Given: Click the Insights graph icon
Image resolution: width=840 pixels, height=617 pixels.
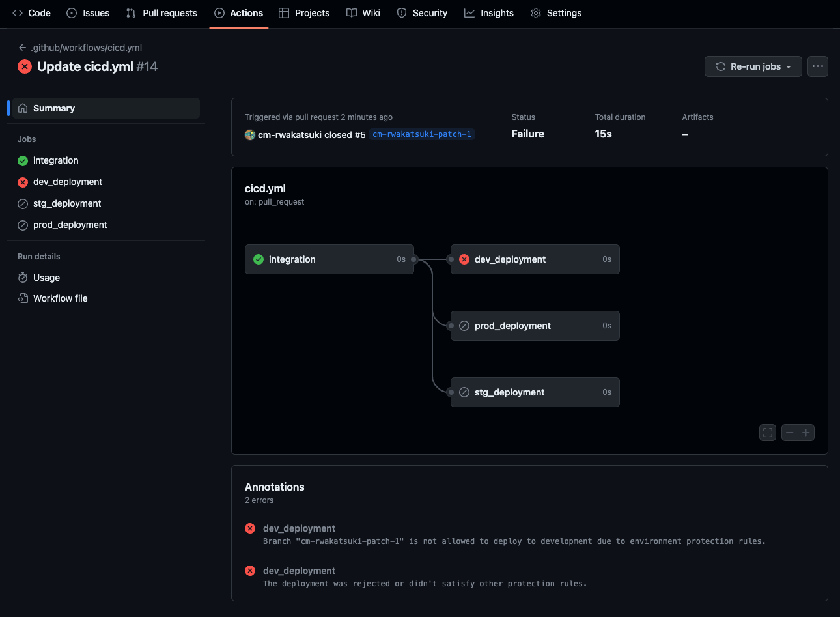Looking at the screenshot, I should 468,13.
